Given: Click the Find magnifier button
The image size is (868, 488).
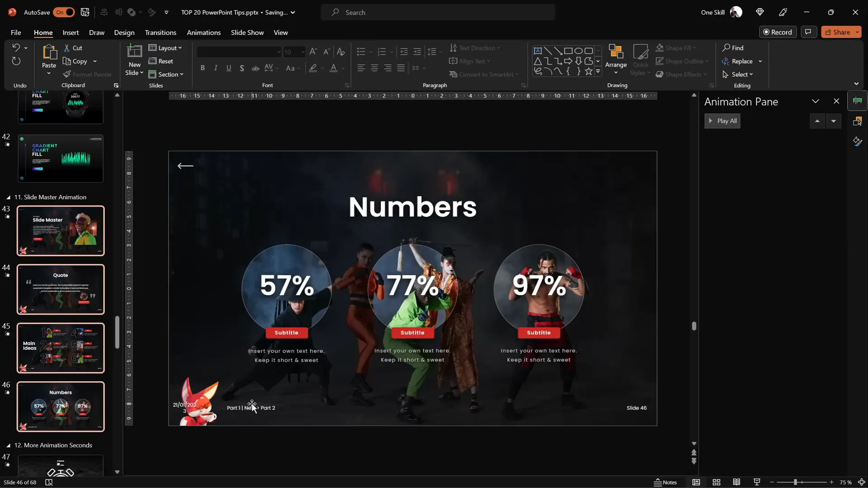Looking at the screenshot, I should (733, 48).
